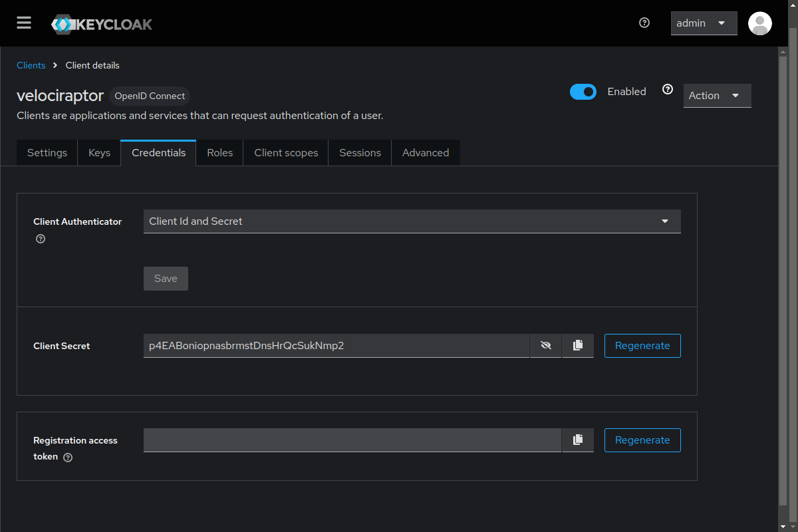Copy the Client Secret to clipboard
Screen dimensions: 798x532
coord(577,346)
